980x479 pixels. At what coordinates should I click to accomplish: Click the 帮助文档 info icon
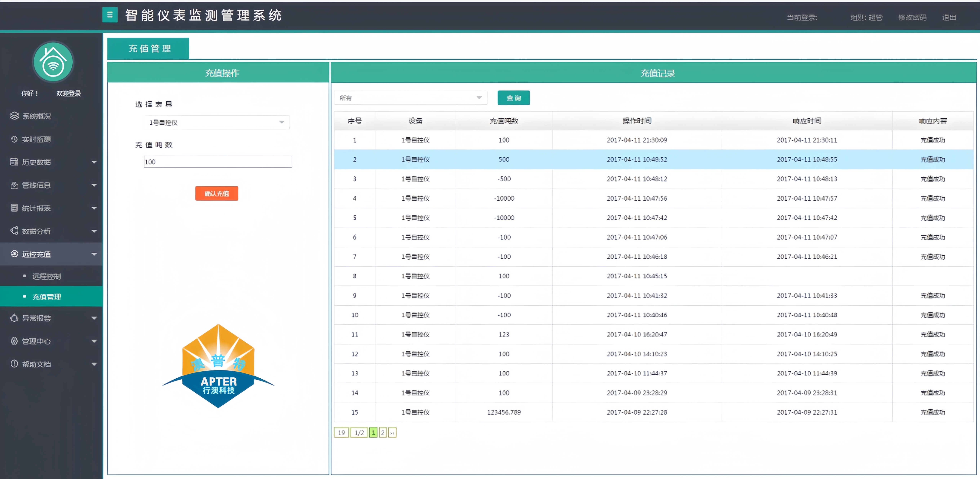(x=15, y=364)
